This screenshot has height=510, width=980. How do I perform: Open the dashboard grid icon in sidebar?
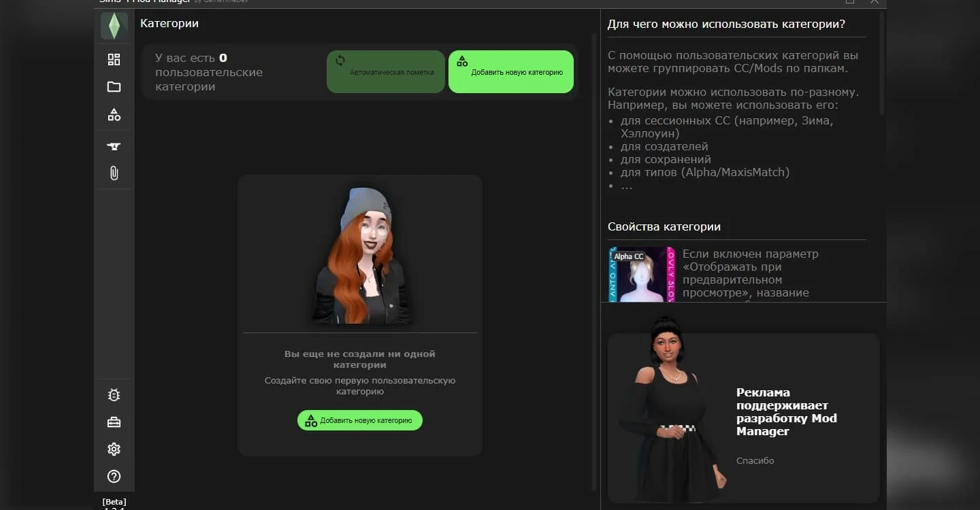114,60
